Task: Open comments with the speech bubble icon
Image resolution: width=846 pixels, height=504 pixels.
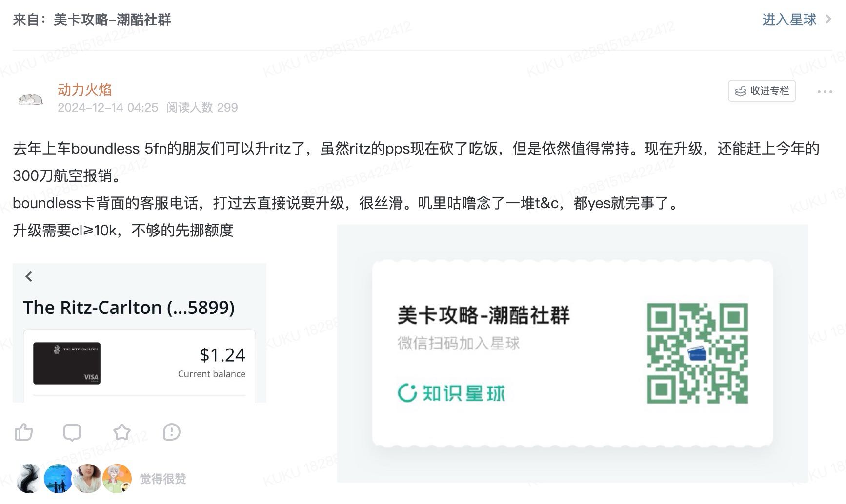Action: [72, 432]
